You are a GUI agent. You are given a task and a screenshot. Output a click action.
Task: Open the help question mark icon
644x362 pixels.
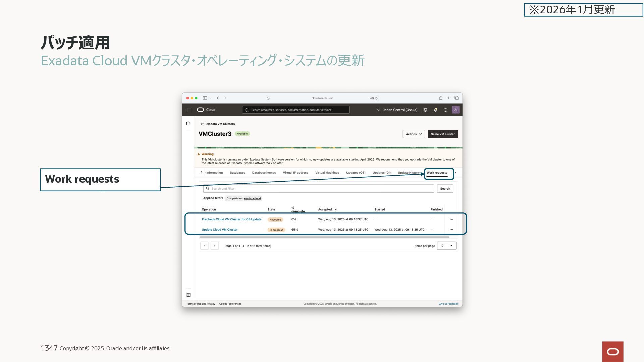[x=445, y=110]
